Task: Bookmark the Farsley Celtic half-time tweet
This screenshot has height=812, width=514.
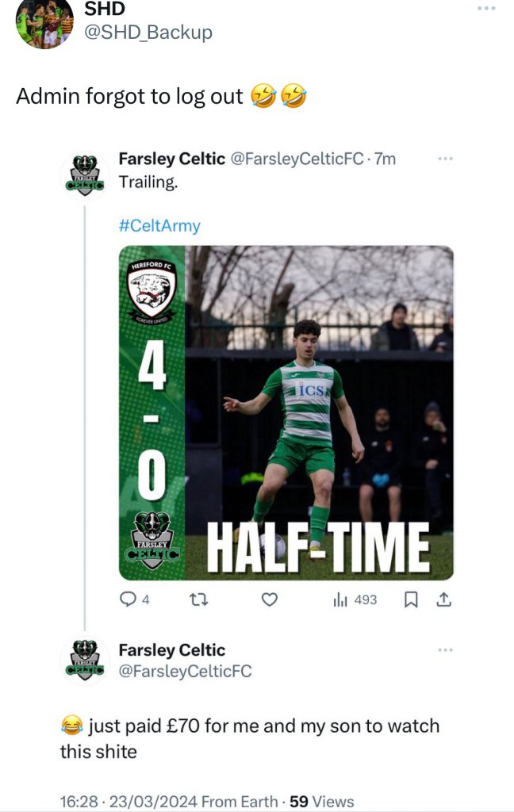Action: tap(411, 600)
